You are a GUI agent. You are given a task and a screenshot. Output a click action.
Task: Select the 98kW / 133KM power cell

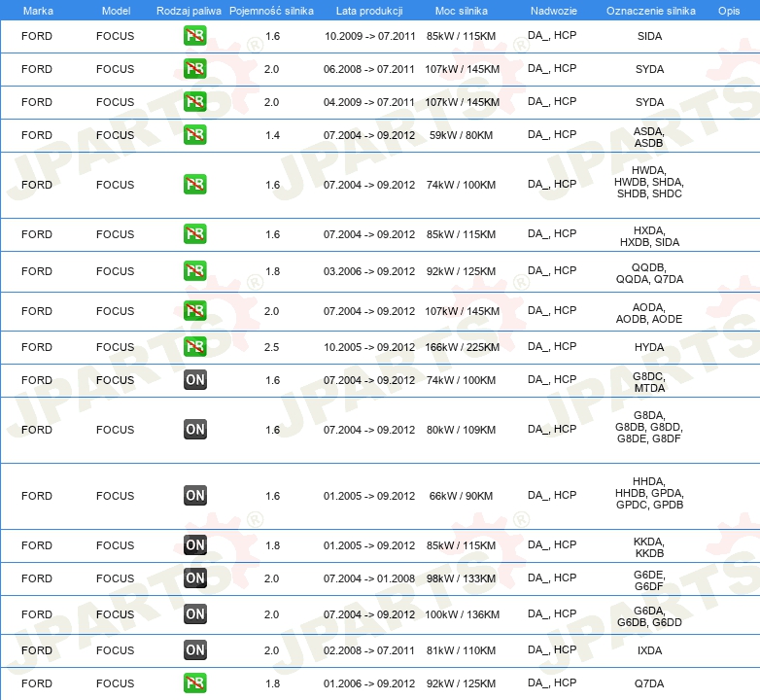461,578
